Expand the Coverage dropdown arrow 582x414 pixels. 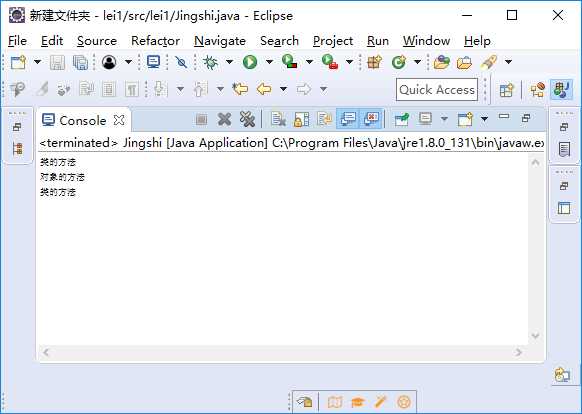click(309, 62)
